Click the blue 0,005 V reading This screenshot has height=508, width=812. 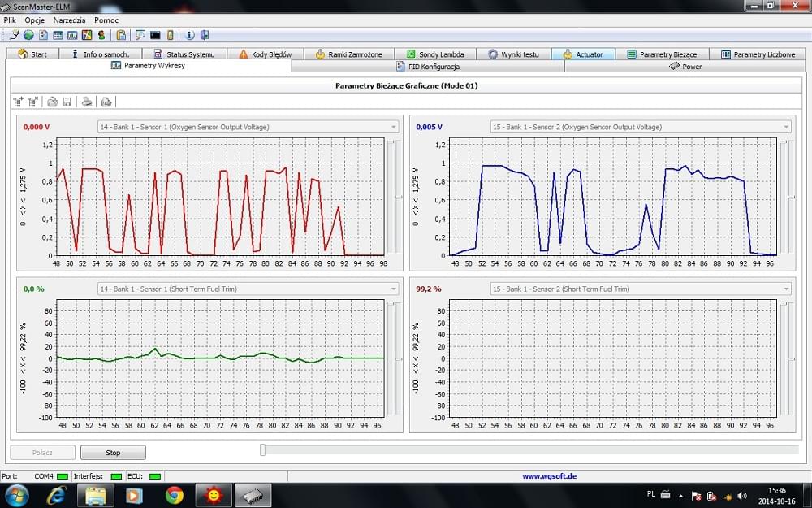[430, 127]
